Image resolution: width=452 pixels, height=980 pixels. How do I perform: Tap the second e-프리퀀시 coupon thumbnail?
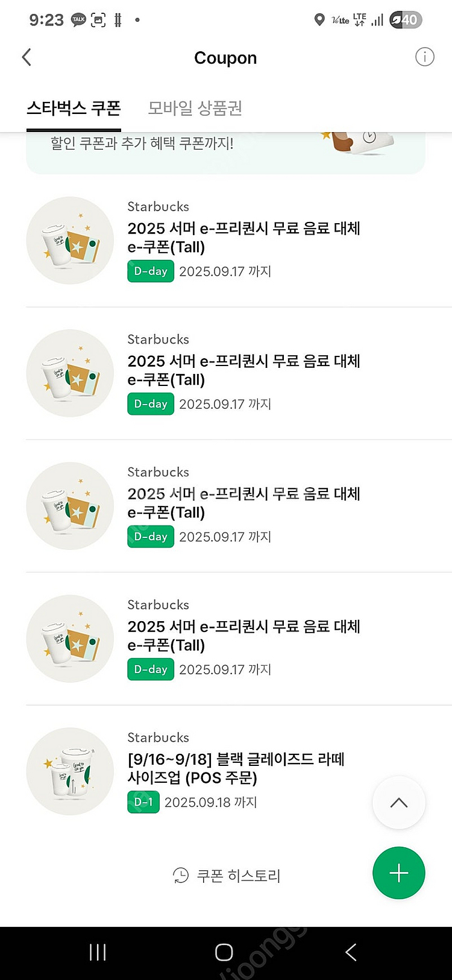point(70,373)
